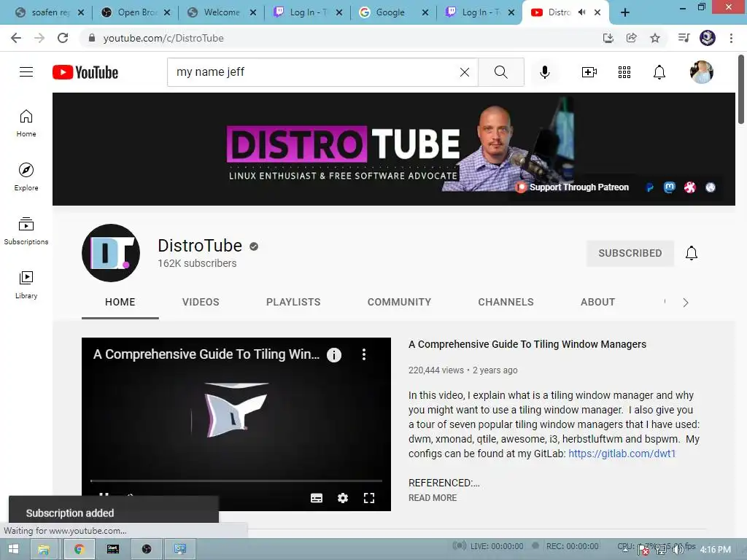Image resolution: width=747 pixels, height=560 pixels.
Task: Seek using the video progress bar
Action: point(236,481)
